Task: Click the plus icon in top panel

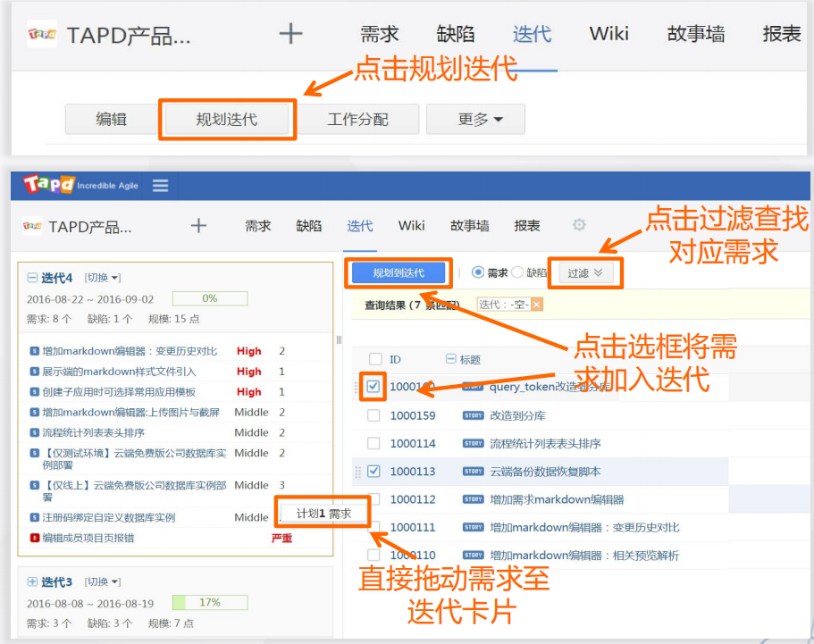Action: 290,34
